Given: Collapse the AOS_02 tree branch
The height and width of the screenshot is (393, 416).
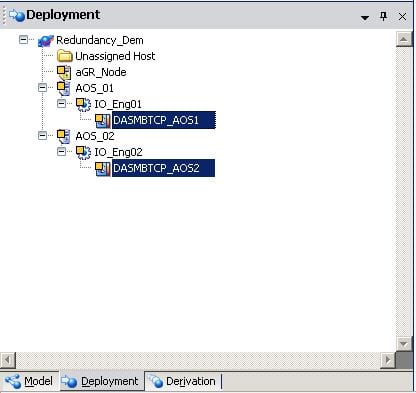Looking at the screenshot, I should (42, 136).
